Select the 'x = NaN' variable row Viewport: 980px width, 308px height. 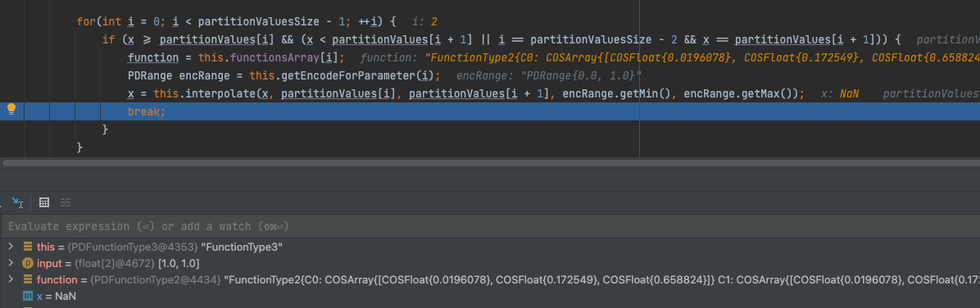[490, 297]
